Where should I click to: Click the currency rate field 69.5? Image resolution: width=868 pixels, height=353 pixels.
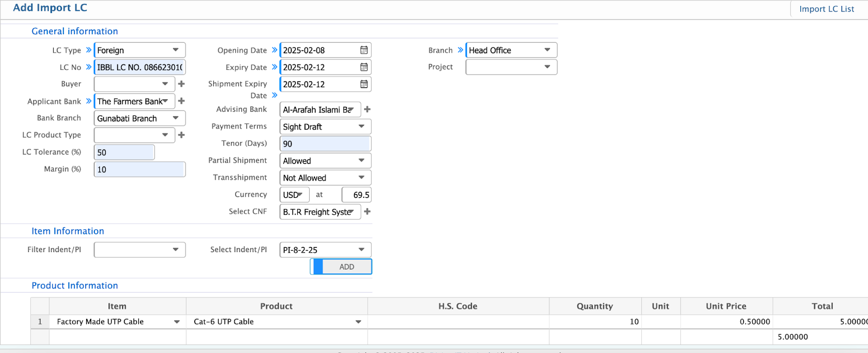pos(356,195)
